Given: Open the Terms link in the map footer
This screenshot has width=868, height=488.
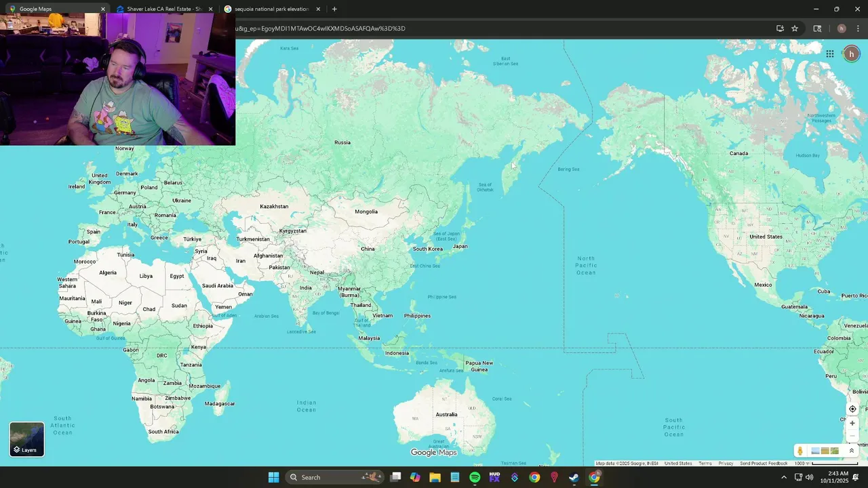Looking at the screenshot, I should pyautogui.click(x=705, y=464).
